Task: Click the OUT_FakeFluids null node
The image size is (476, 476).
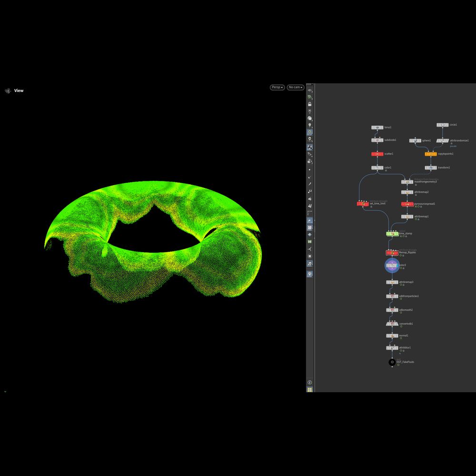Action: coord(392,362)
